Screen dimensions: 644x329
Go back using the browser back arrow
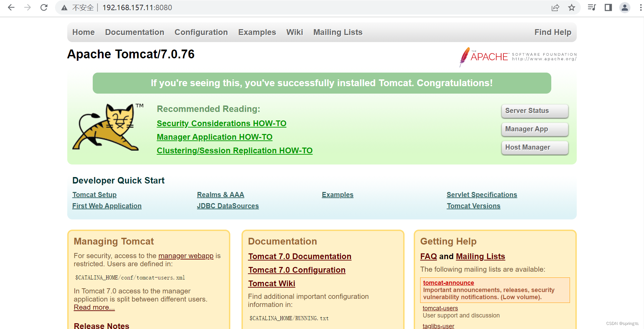[x=11, y=7]
